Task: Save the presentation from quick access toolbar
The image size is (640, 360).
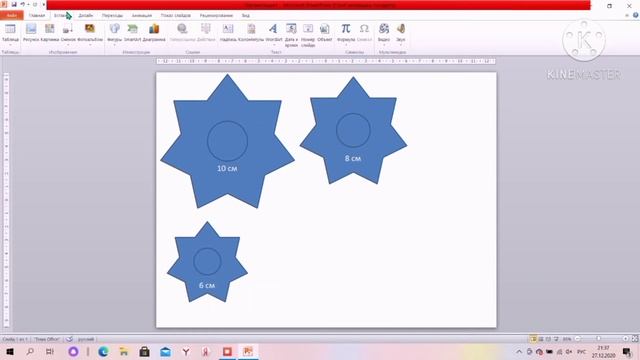Action: pos(14,4)
